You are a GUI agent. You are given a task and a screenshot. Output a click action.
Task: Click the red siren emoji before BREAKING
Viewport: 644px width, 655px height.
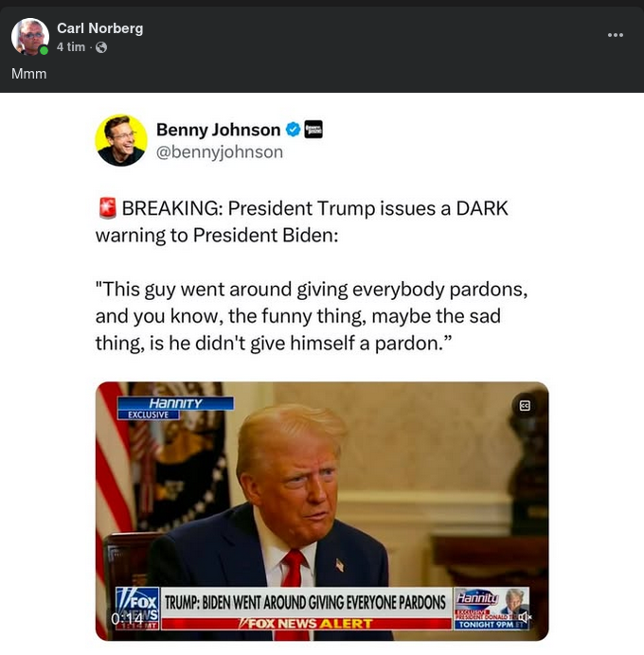coord(107,208)
